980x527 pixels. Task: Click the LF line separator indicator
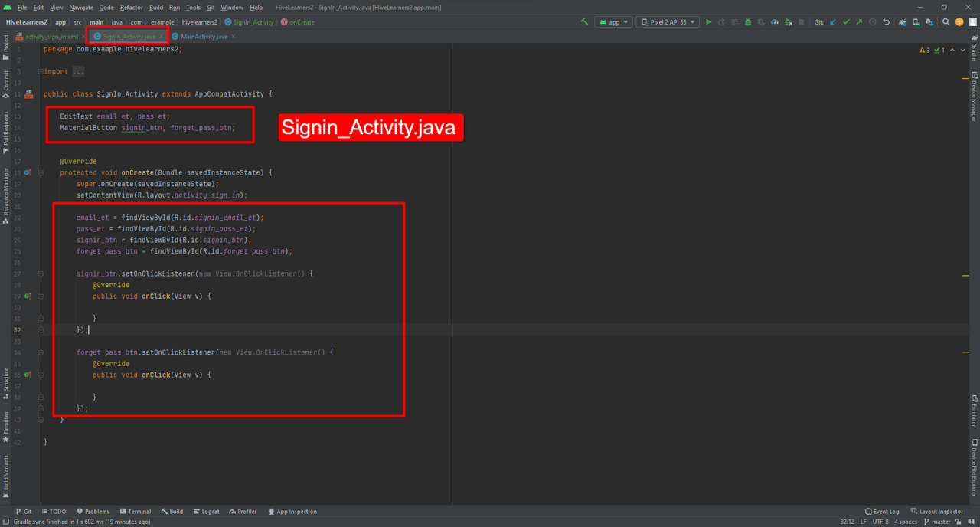[x=864, y=522]
